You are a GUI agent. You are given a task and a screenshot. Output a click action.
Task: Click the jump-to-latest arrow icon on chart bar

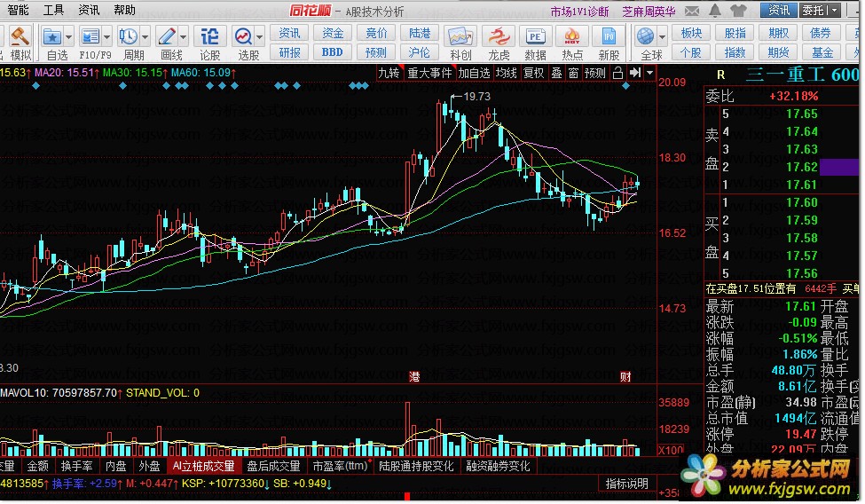[635, 73]
